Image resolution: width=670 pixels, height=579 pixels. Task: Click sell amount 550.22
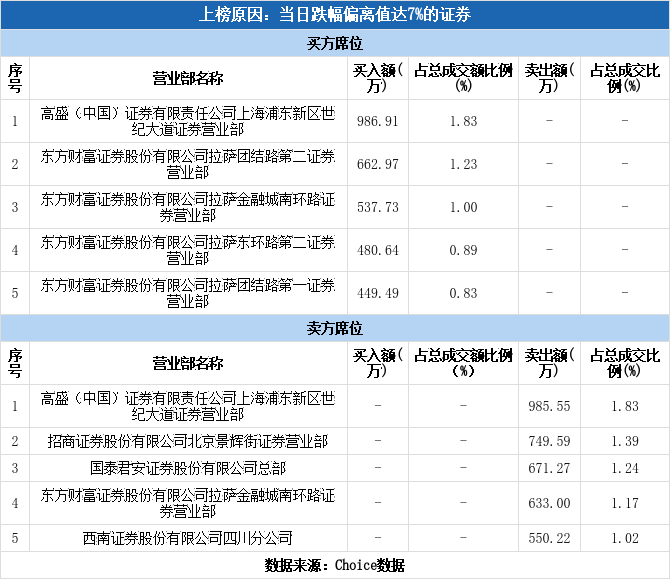549,538
